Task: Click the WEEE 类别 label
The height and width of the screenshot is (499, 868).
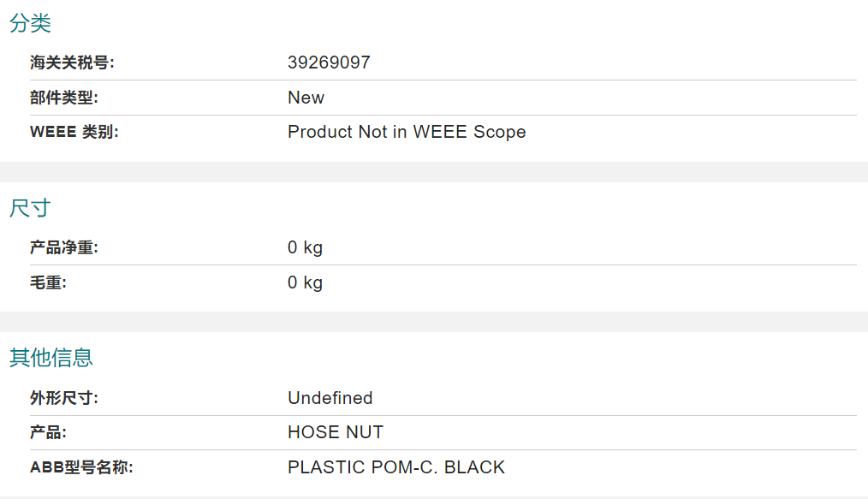Action: click(74, 132)
